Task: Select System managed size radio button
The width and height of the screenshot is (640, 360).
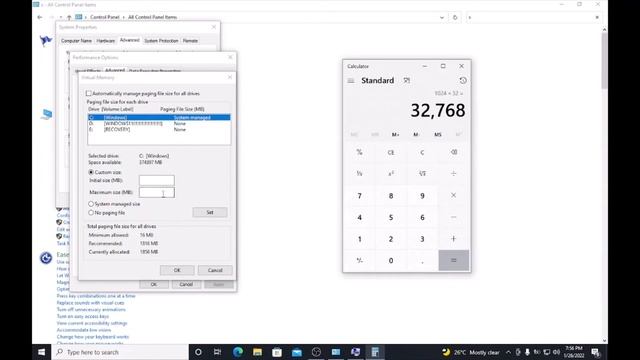Action: click(91, 204)
